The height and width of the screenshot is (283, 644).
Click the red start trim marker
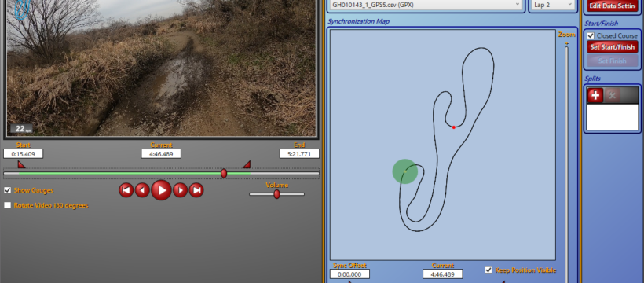(x=21, y=164)
